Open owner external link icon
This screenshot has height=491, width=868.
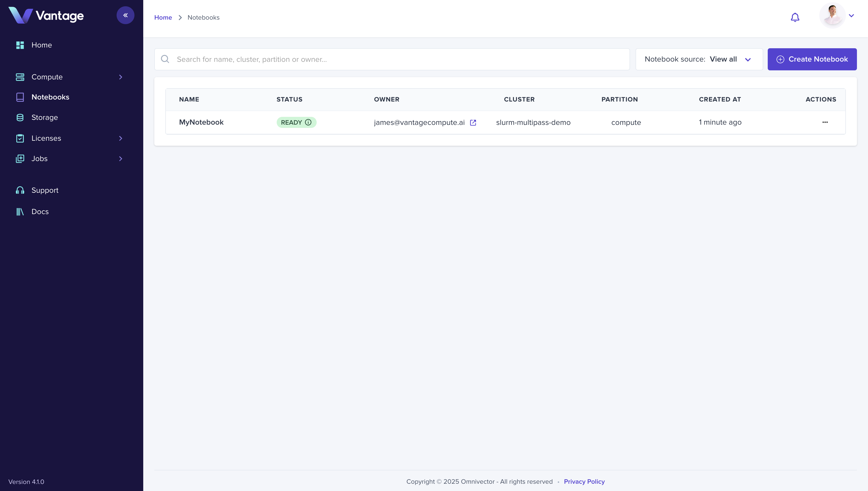pyautogui.click(x=473, y=123)
